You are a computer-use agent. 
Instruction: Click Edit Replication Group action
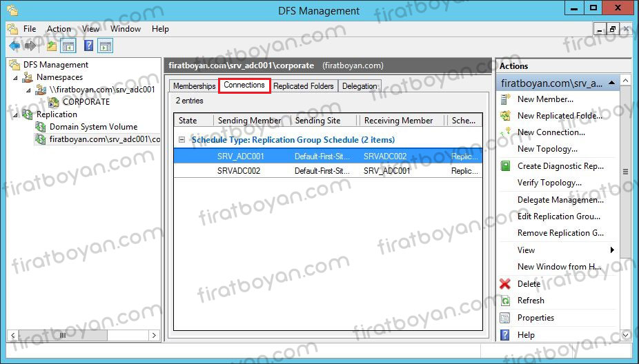point(559,216)
